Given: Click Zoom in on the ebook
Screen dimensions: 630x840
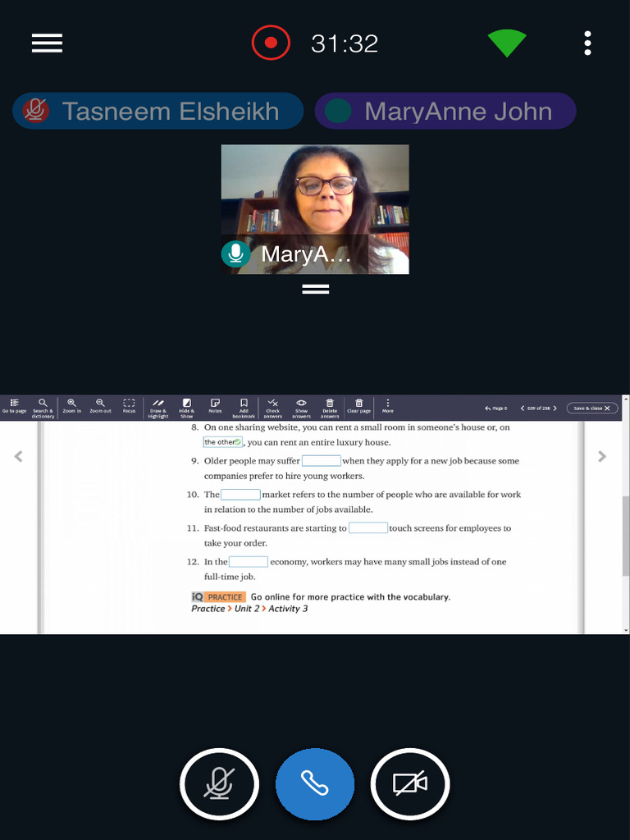Looking at the screenshot, I should pyautogui.click(x=72, y=406).
